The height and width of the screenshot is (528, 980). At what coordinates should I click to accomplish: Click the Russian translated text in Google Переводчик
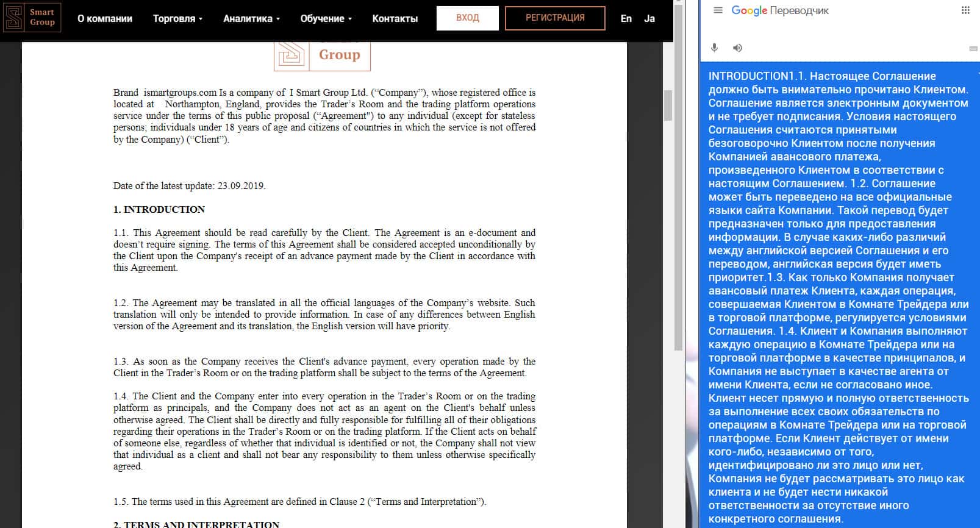click(839, 298)
